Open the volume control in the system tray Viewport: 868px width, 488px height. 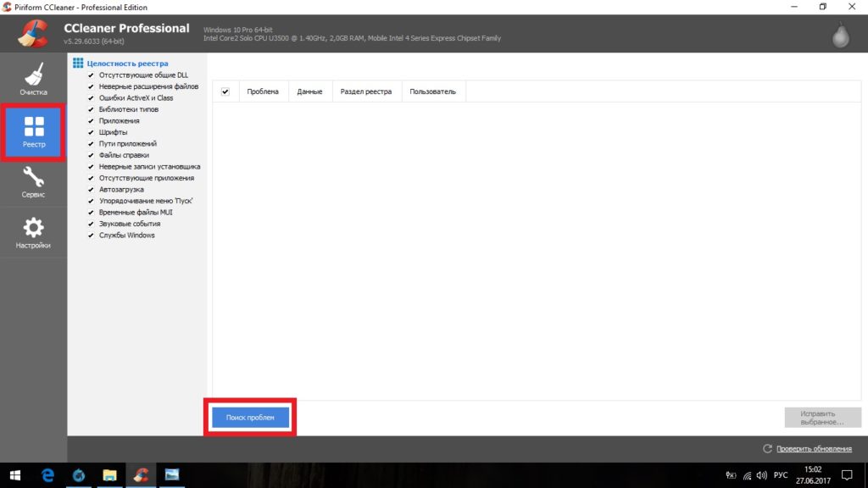(762, 475)
